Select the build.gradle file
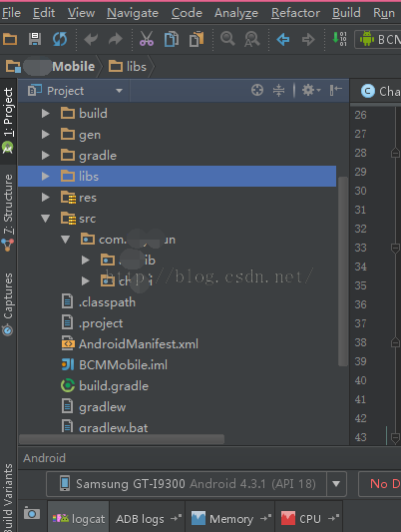The image size is (401, 532). click(x=114, y=385)
